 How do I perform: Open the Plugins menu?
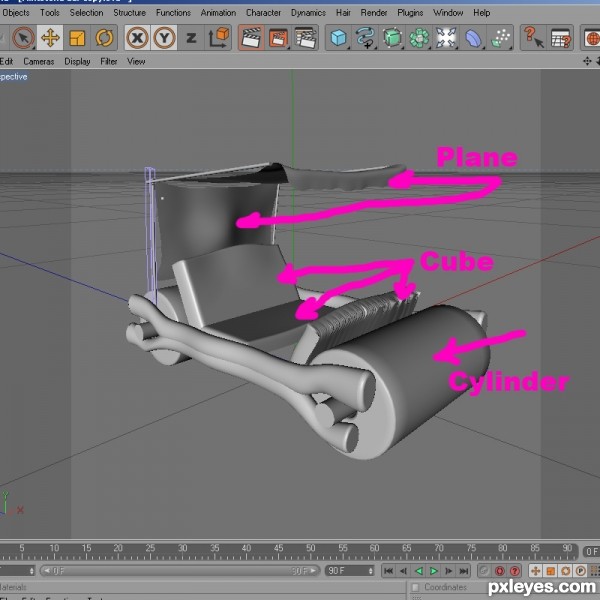(410, 13)
